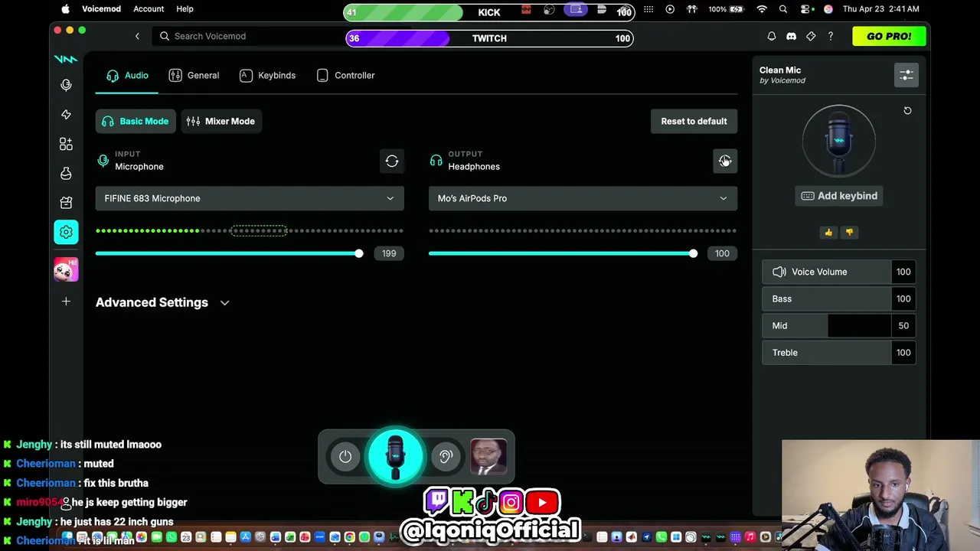980x551 pixels.
Task: Switch to the Keybinds tab
Action: tap(267, 75)
